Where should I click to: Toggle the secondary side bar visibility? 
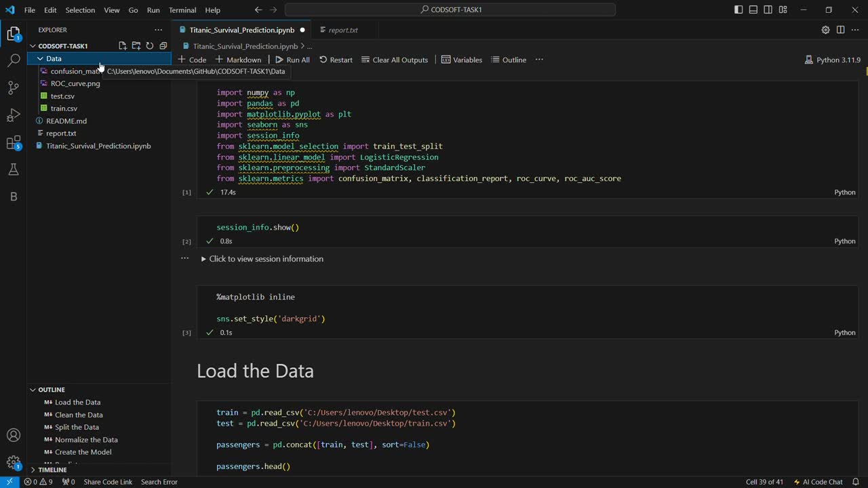click(x=768, y=10)
